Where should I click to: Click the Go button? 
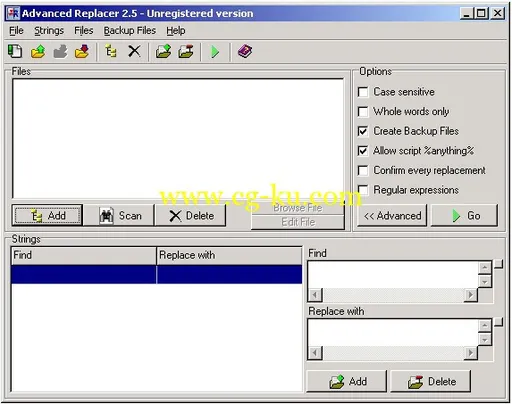(464, 216)
